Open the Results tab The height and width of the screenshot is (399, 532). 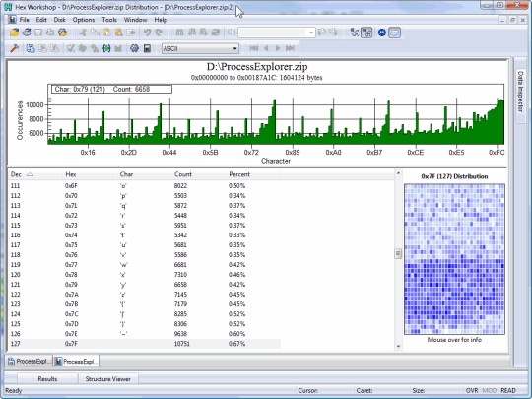pyautogui.click(x=47, y=379)
